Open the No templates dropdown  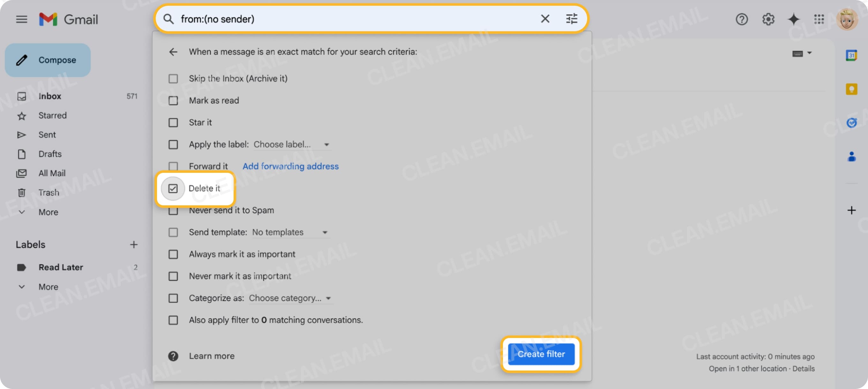(x=290, y=232)
